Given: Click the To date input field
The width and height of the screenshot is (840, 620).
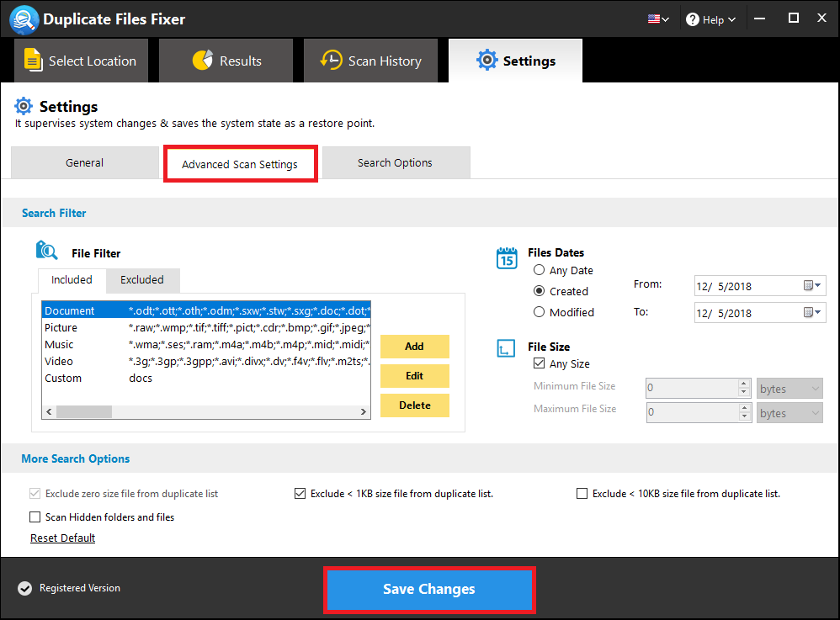Looking at the screenshot, I should click(x=760, y=313).
